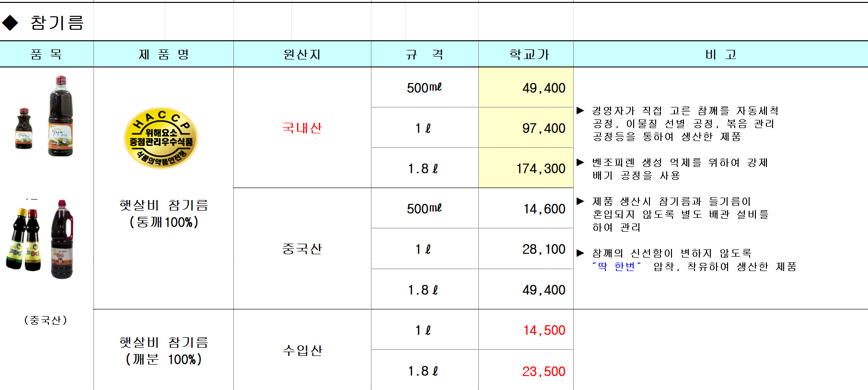Select the red 국내산 origin cell

pos(302,128)
